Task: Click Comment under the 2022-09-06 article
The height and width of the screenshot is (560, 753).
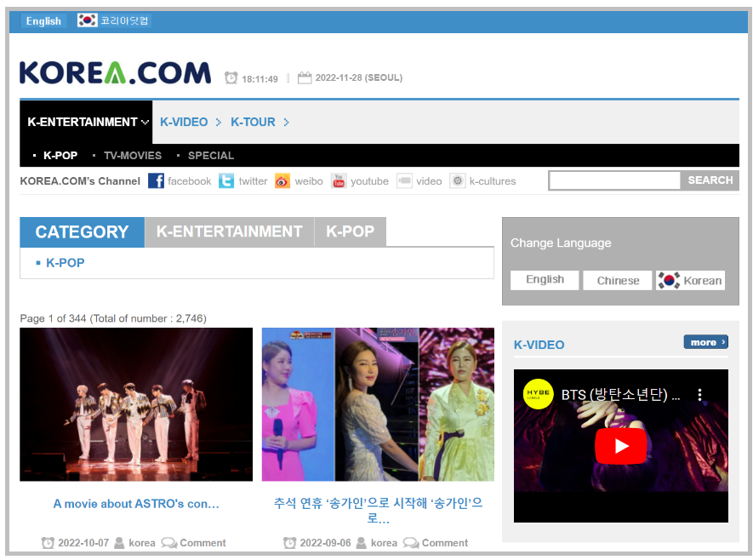Action: pyautogui.click(x=445, y=543)
